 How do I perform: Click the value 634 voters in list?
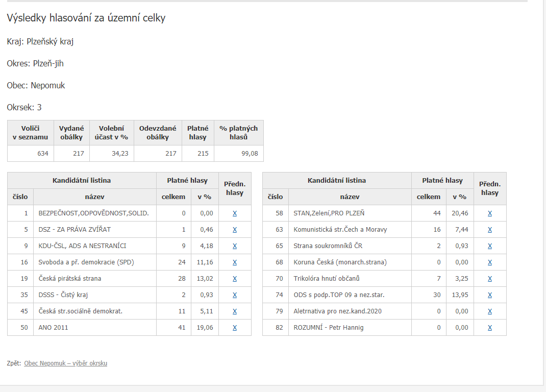click(x=43, y=153)
